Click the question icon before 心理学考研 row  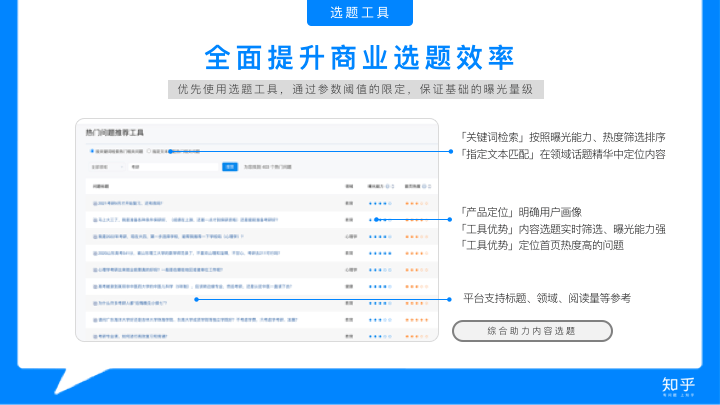pos(94,269)
